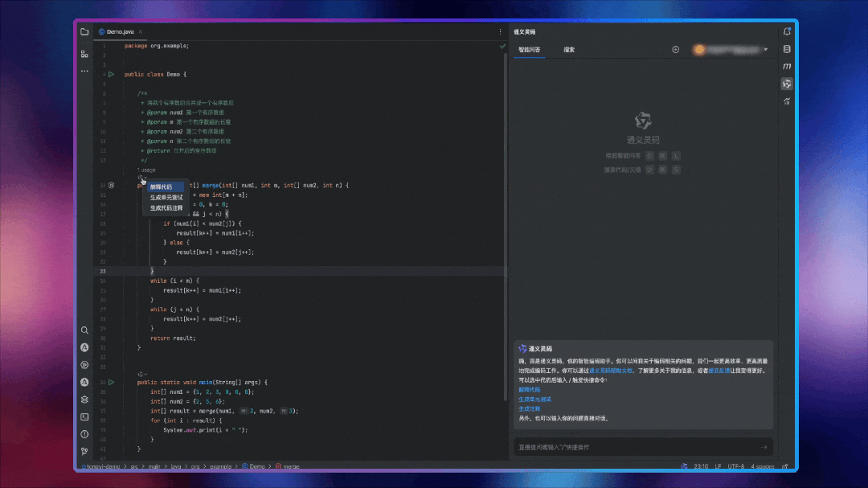868x488 pixels.
Task: Open the Problems warning tool window
Action: coord(84,434)
